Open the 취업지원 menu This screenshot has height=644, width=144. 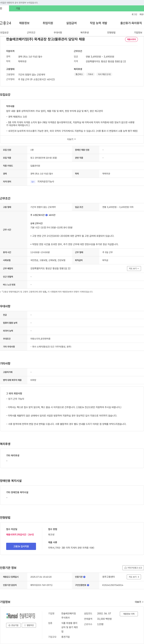[48, 23]
